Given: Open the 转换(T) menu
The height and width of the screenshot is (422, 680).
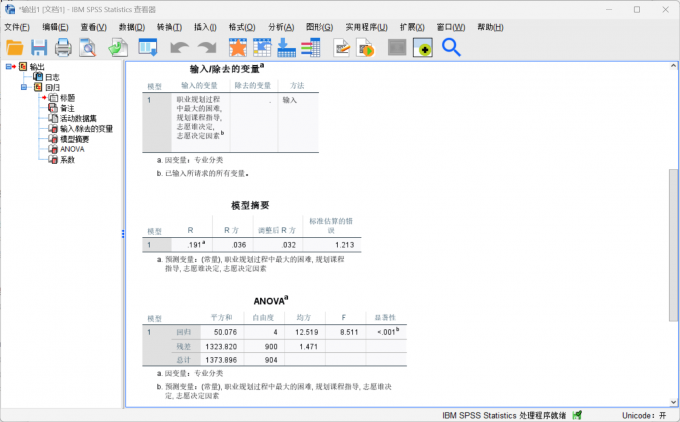Looking at the screenshot, I should point(170,27).
